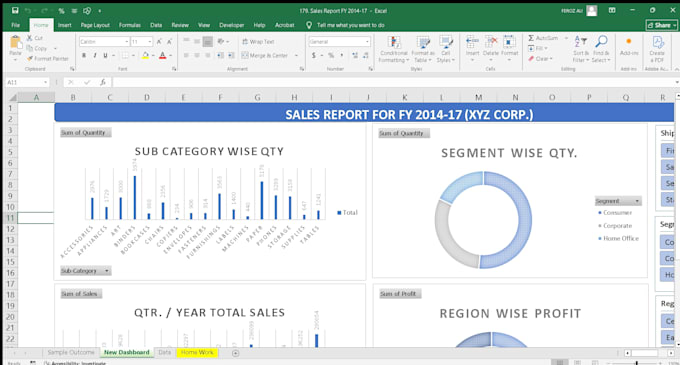This screenshot has width=680, height=365.
Task: Click the Share button
Action: (662, 25)
